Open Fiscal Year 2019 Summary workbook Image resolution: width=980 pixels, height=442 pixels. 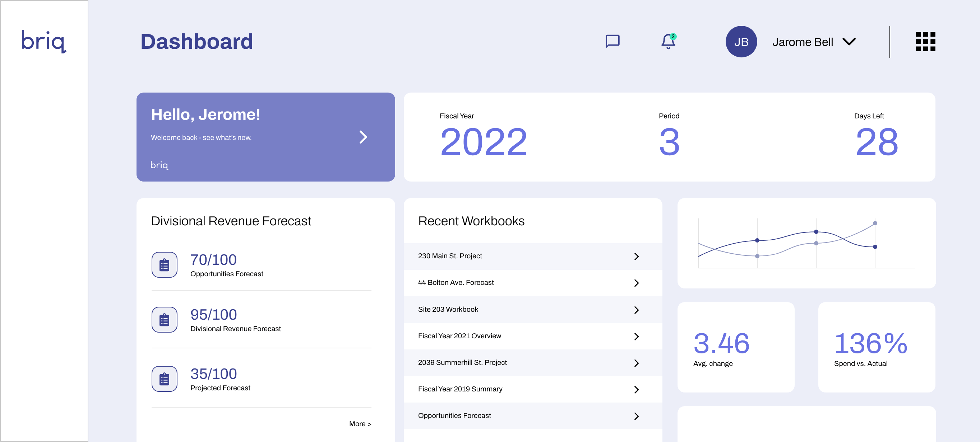pos(460,389)
